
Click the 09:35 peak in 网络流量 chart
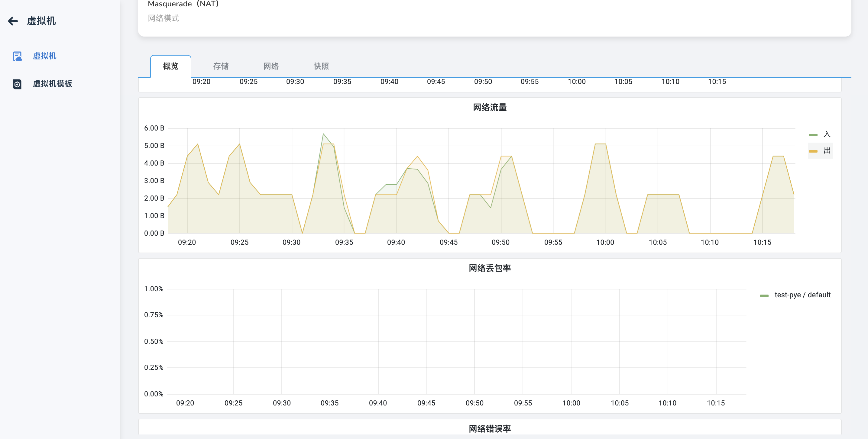click(x=323, y=134)
